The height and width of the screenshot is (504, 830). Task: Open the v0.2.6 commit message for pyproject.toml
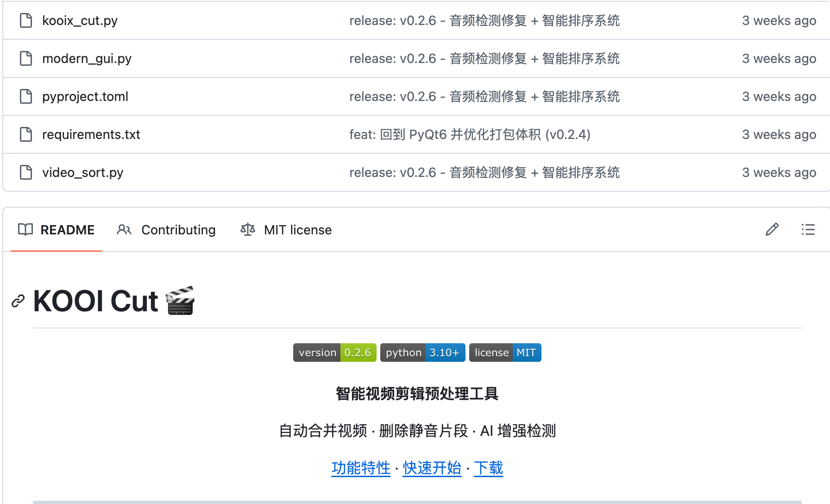[x=484, y=96]
